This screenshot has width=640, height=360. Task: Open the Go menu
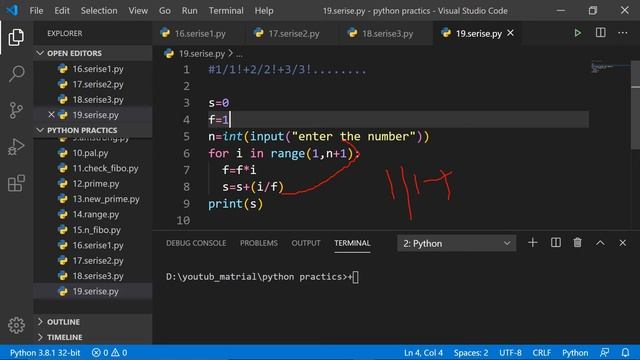pyautogui.click(x=164, y=11)
